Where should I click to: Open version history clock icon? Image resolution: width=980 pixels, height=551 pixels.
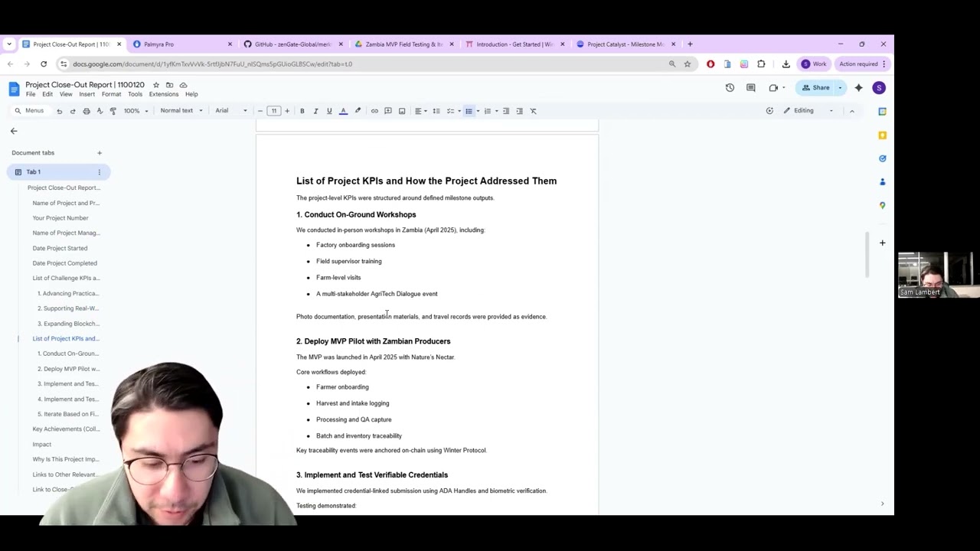pyautogui.click(x=730, y=88)
